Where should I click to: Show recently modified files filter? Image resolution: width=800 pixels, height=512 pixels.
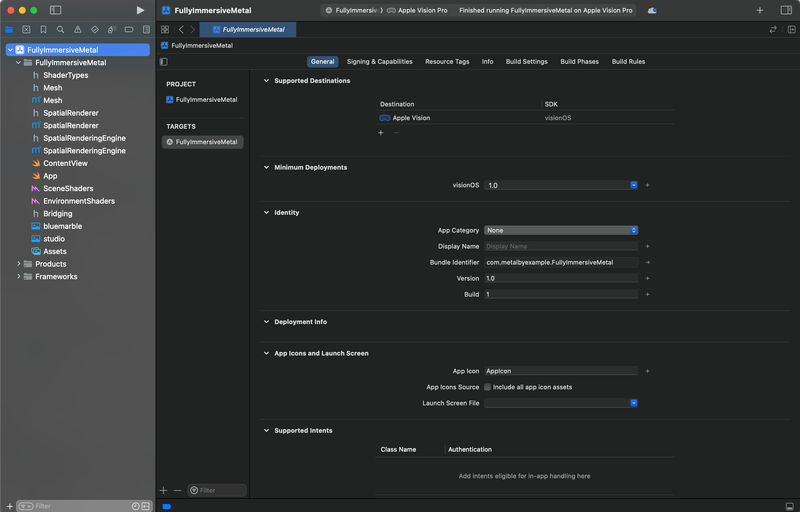136,506
